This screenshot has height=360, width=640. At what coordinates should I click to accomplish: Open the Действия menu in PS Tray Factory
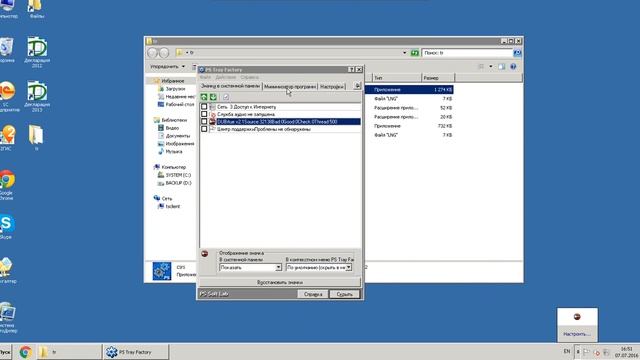pyautogui.click(x=226, y=77)
